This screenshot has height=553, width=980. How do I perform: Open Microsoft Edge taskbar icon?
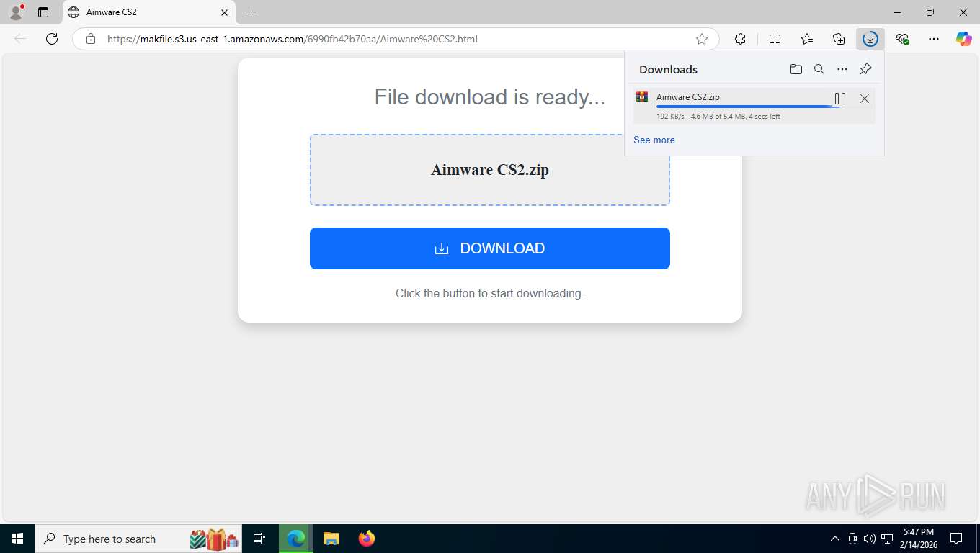296,539
